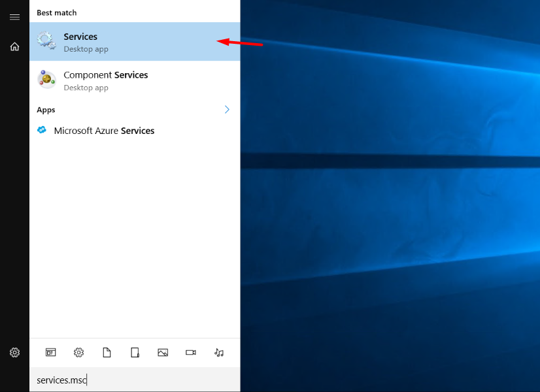The width and height of the screenshot is (540, 392).
Task: Select the Home icon in the sidebar
Action: click(x=14, y=46)
